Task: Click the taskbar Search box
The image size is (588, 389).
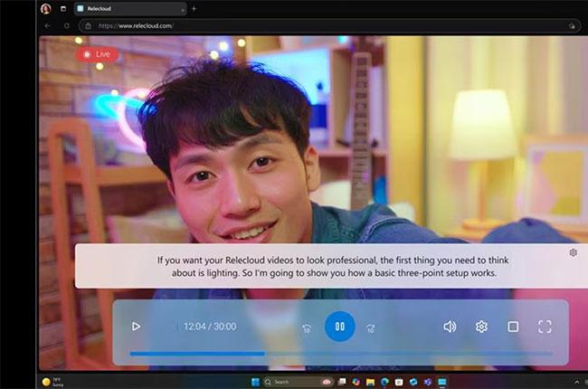Action: pyautogui.click(x=299, y=382)
